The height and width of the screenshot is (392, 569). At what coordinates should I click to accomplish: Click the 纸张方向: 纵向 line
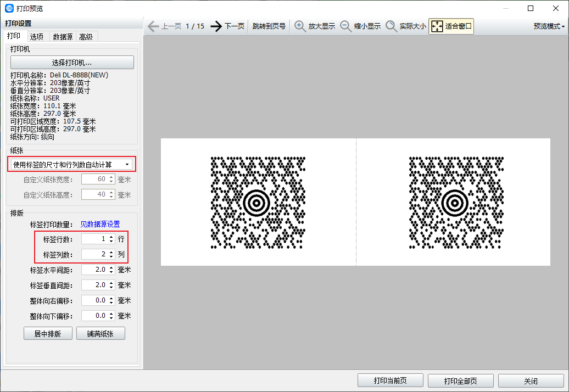[x=32, y=137]
